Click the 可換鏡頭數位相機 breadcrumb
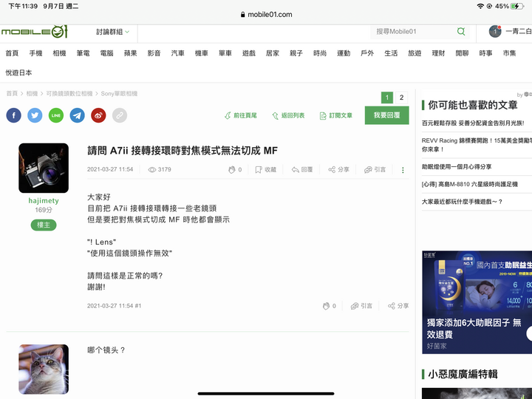Viewport: 532px width, 399px height. (x=69, y=94)
